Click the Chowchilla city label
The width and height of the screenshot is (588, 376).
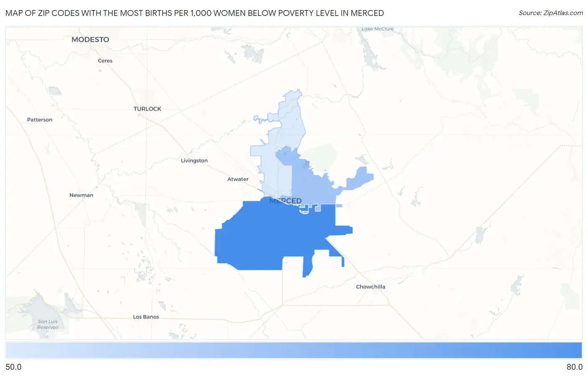(x=371, y=286)
